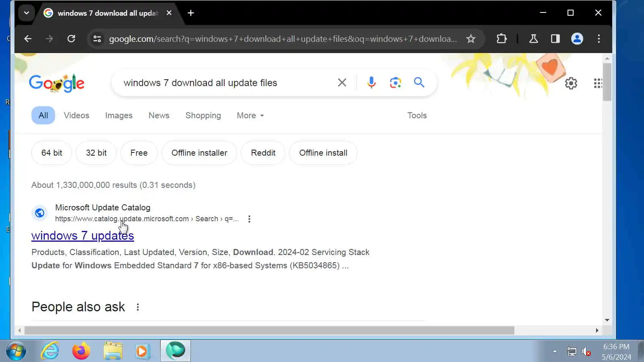This screenshot has width=644, height=362.
Task: Select the 'windows 7 download all updat' tab
Action: 108,13
